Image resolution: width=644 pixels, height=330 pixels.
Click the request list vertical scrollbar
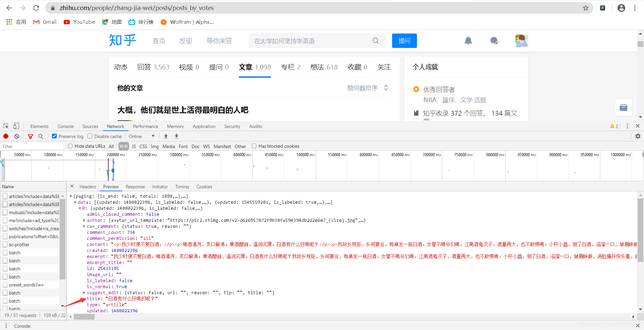tap(62, 239)
